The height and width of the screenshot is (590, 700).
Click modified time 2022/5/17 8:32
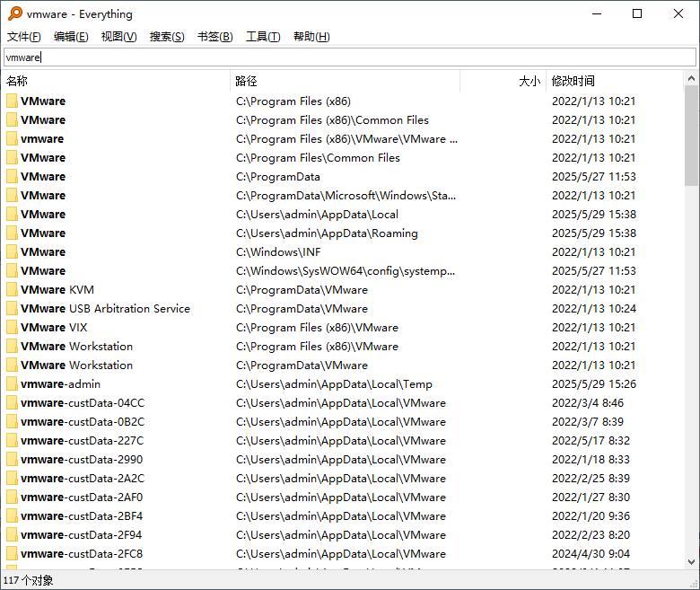pos(591,440)
